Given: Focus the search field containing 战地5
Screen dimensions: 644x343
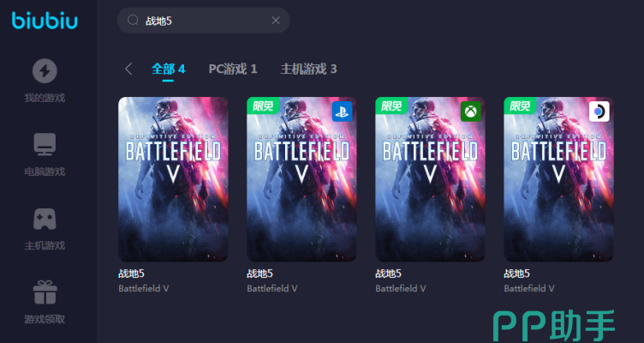Looking at the screenshot, I should (x=204, y=21).
